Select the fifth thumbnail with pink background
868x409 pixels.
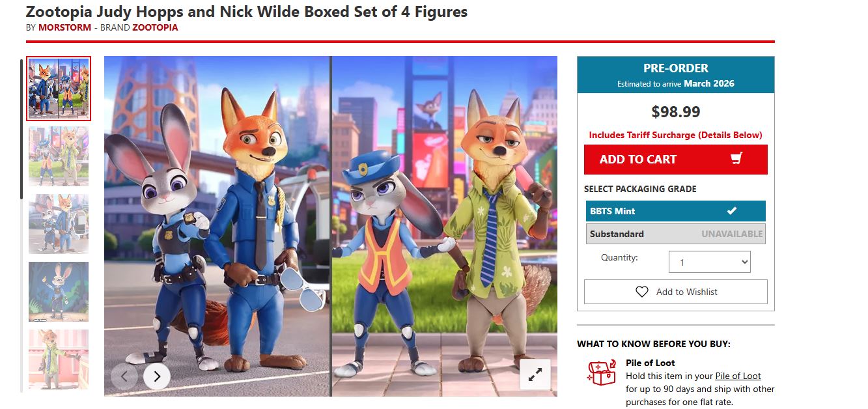click(x=59, y=360)
